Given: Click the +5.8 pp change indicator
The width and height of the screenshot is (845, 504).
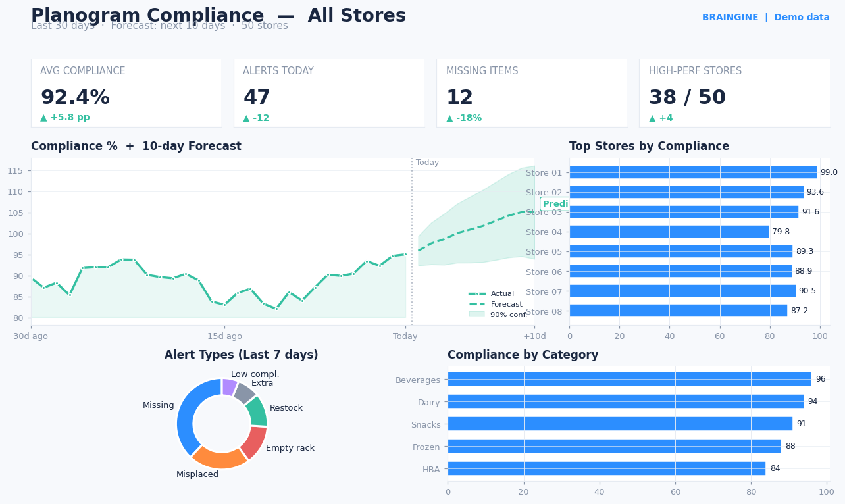Looking at the screenshot, I should (65, 118).
